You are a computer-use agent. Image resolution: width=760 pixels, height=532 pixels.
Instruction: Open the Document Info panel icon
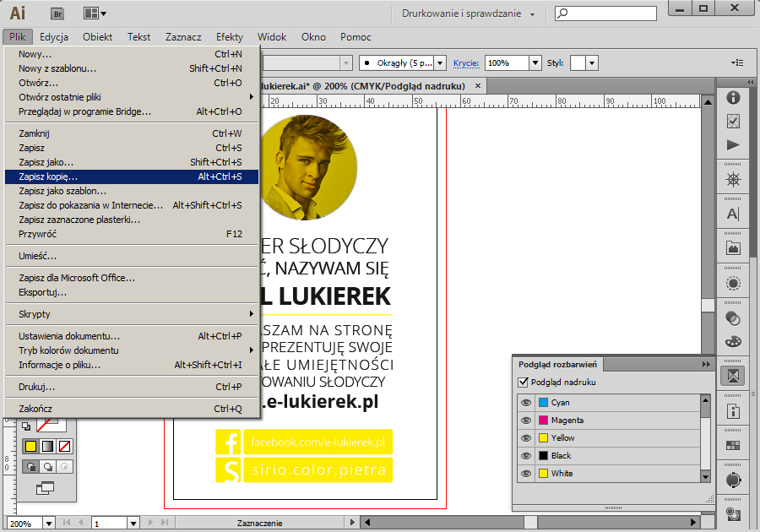[x=733, y=411]
